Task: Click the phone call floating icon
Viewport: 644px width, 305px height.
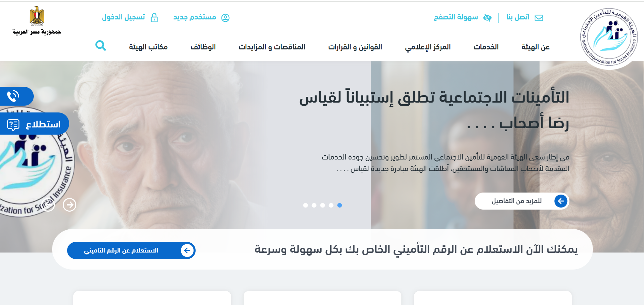Action: [x=13, y=96]
